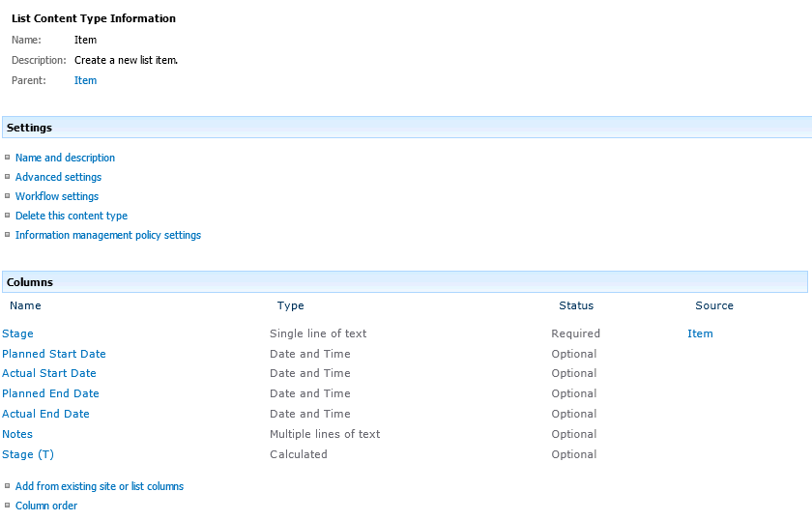
Task: Click Delete this content type
Action: 72,216
